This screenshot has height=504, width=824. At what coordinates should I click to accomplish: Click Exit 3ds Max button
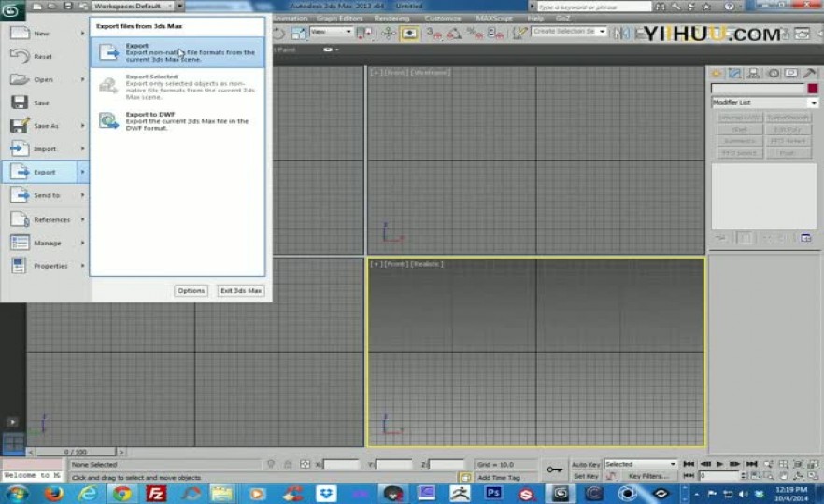(x=241, y=291)
